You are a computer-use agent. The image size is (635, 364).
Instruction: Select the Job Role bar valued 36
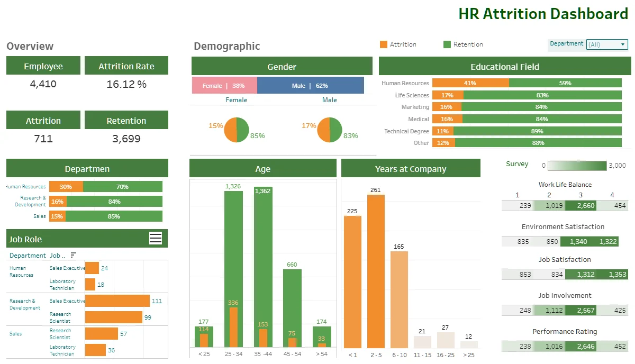point(96,350)
